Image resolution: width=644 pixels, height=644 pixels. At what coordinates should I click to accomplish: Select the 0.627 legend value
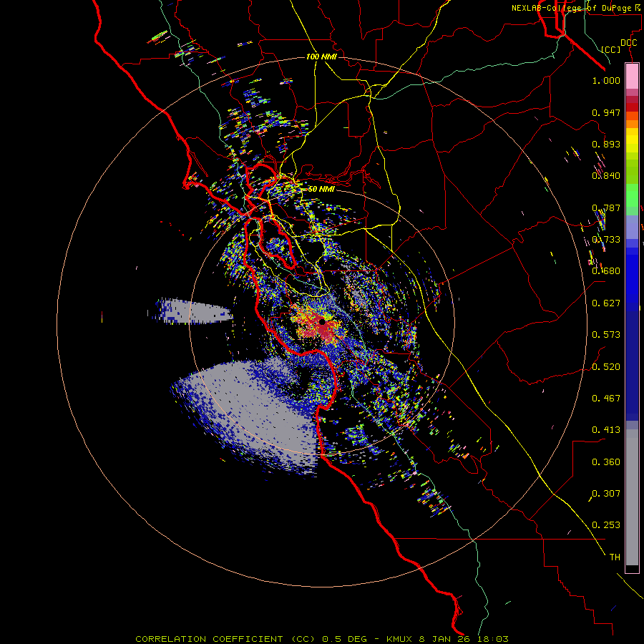coord(606,303)
